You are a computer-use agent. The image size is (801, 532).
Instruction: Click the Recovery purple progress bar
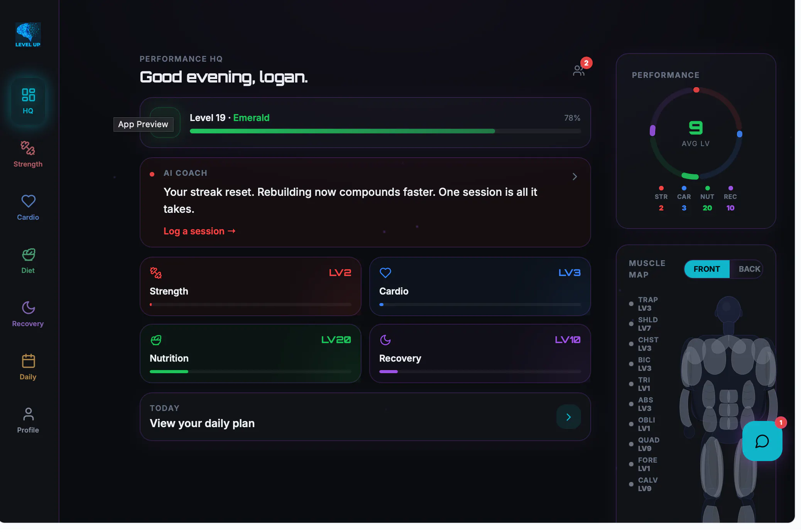480,372
